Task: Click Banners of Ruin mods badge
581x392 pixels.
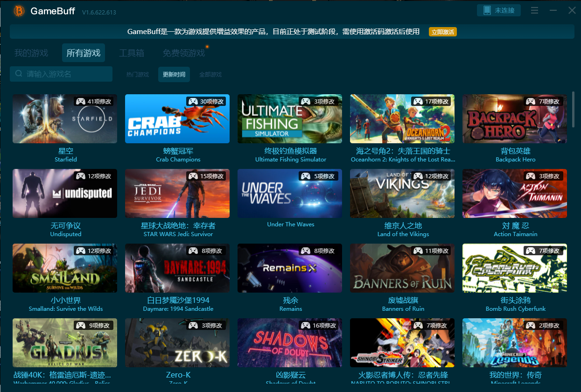Action: pyautogui.click(x=431, y=251)
